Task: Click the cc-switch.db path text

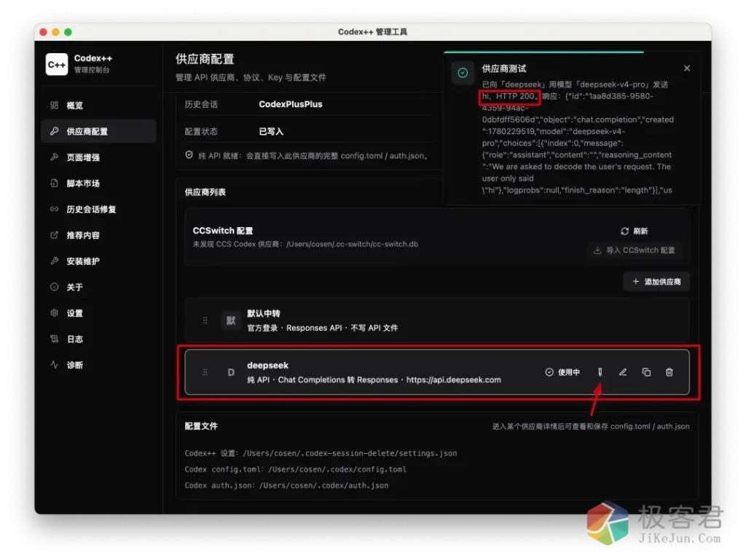Action: coord(352,244)
